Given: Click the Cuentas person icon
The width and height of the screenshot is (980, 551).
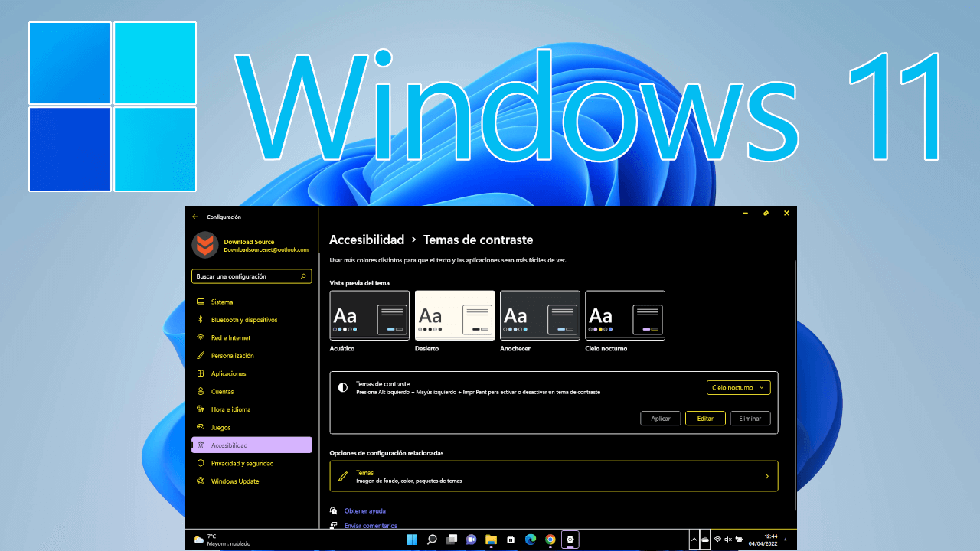Looking at the screenshot, I should pyautogui.click(x=201, y=392).
